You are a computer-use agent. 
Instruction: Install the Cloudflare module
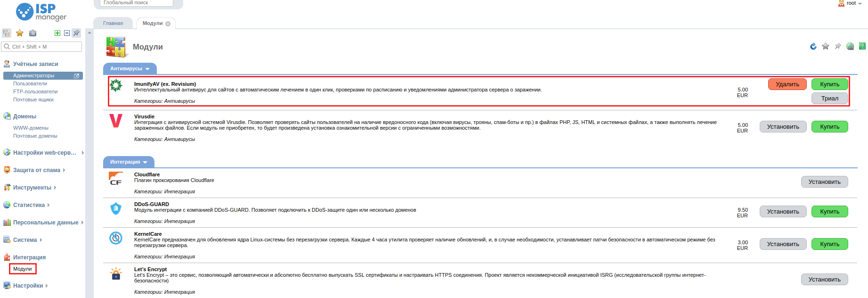click(824, 182)
